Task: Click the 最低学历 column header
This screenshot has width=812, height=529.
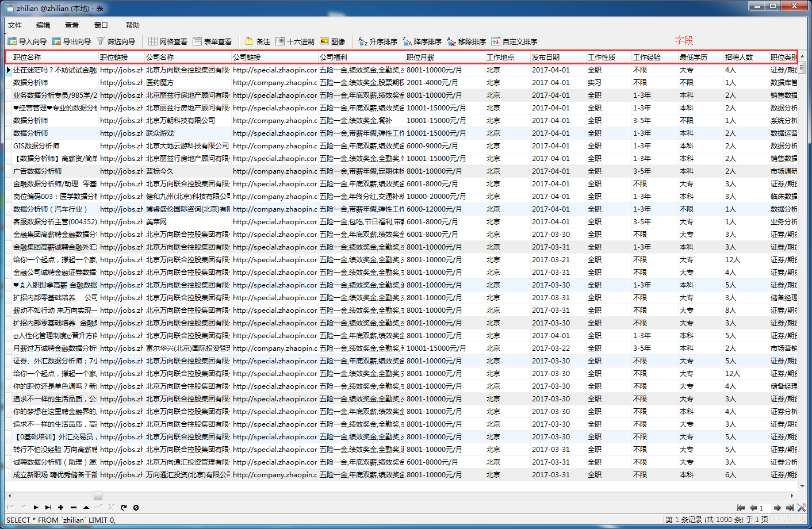Action: coord(701,57)
